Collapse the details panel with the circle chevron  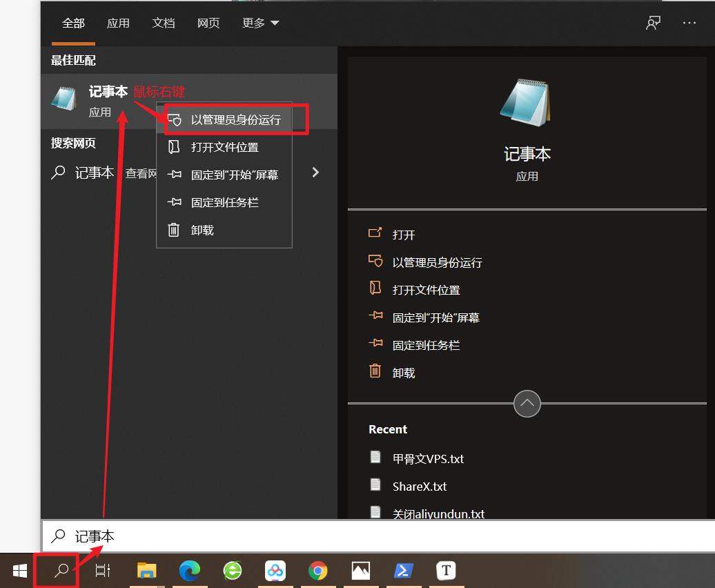pos(527,404)
